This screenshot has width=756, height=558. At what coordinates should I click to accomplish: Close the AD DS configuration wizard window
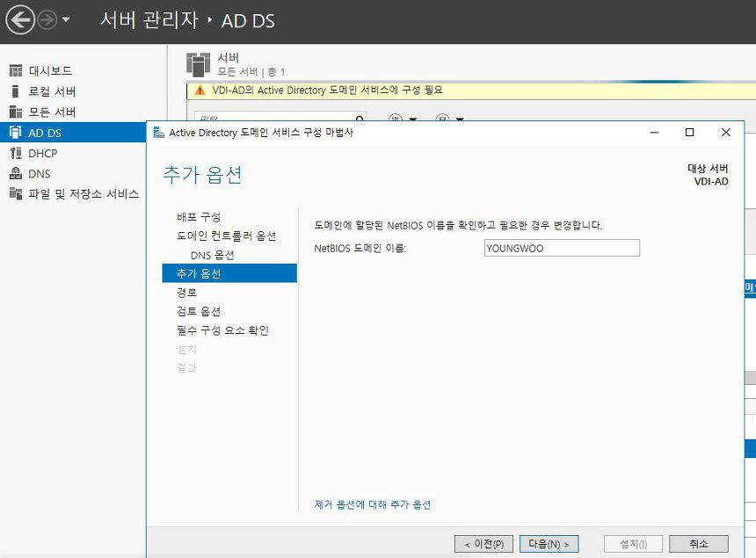coord(725,133)
